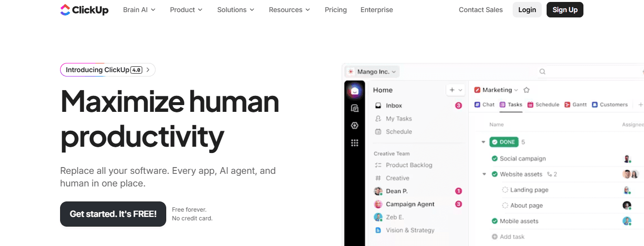The height and width of the screenshot is (246, 644).
Task: Open the apps grid icon in the black sidebar
Action: click(355, 143)
